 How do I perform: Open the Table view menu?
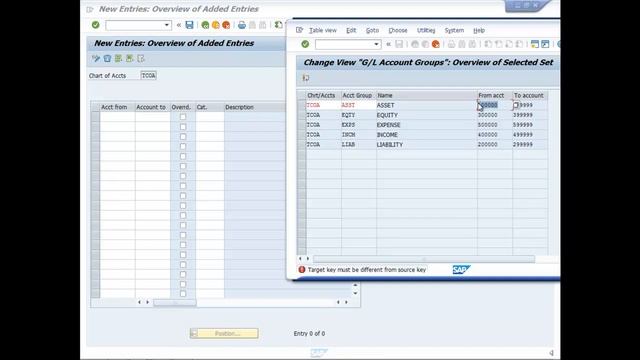[322, 30]
